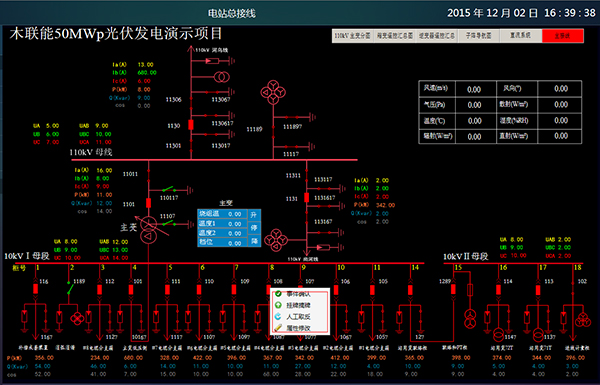Click the voltage transformer symbol left of 1131 line
Viewport: 600px width, 385px height.
click(x=276, y=240)
